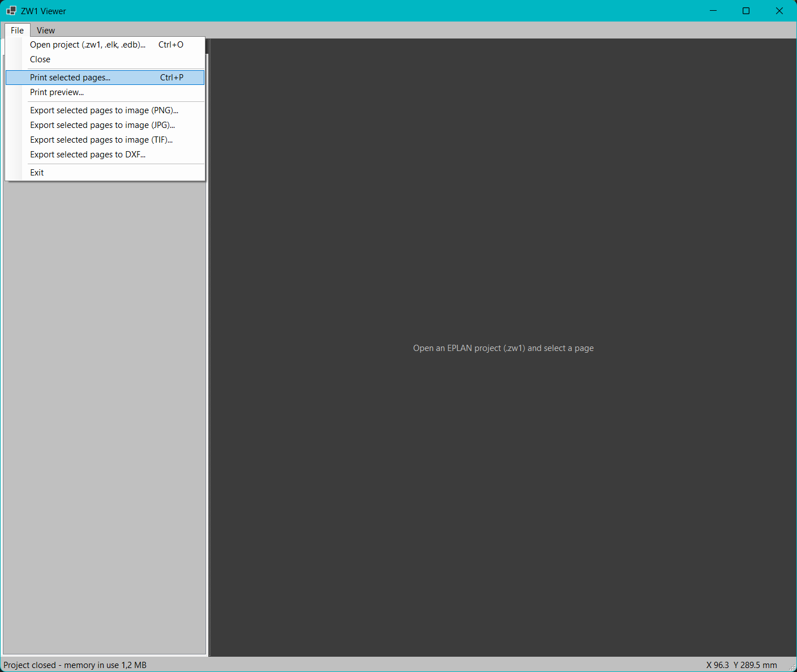Select Exit from the File menu
Screen dimensions: 797x672
[x=105, y=173]
